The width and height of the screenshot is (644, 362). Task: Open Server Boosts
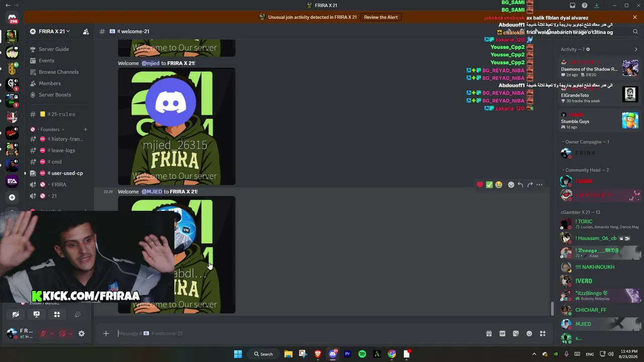55,95
